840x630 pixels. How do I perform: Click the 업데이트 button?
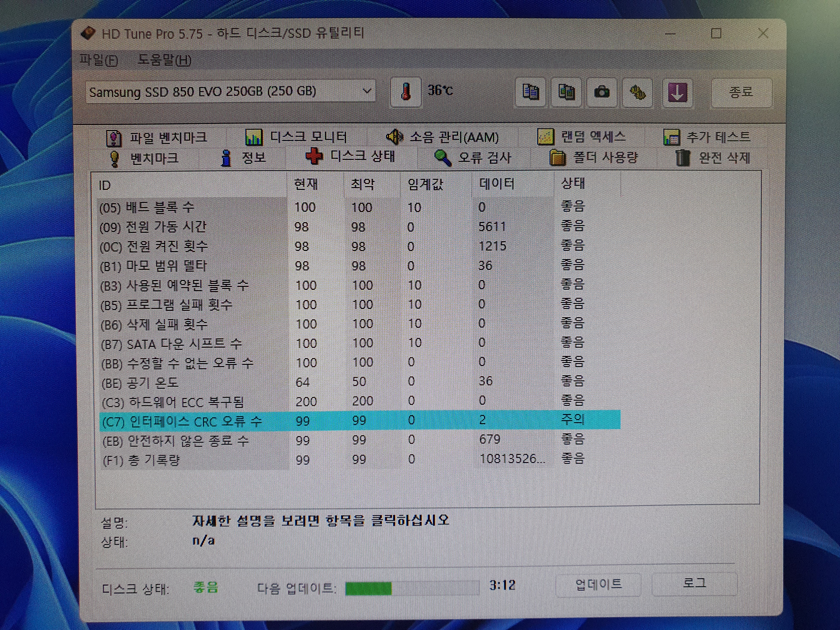coord(599,584)
